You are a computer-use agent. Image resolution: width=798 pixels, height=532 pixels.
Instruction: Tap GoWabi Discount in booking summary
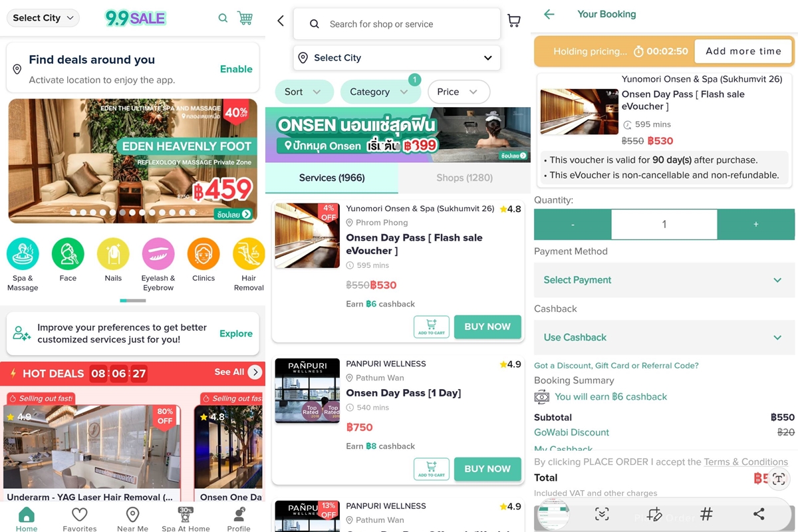point(572,432)
